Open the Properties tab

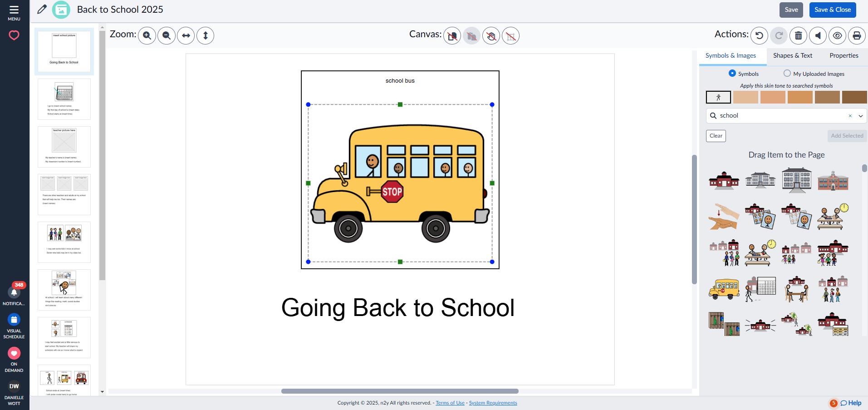[844, 55]
